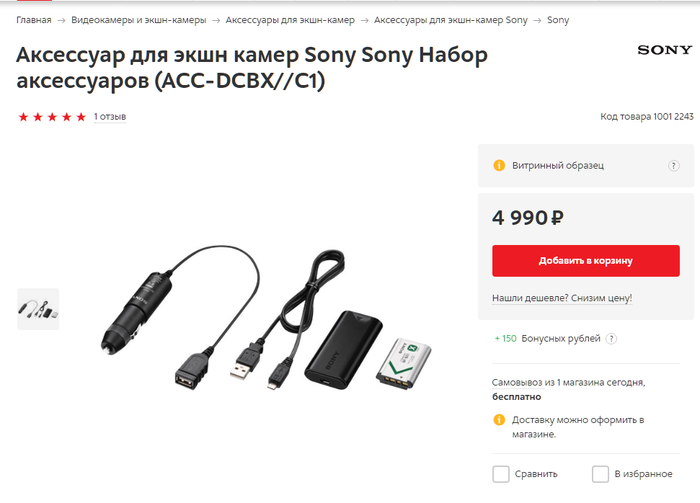Add product with Добавить в корзину button
Screen dimensions: 700x503
[586, 261]
